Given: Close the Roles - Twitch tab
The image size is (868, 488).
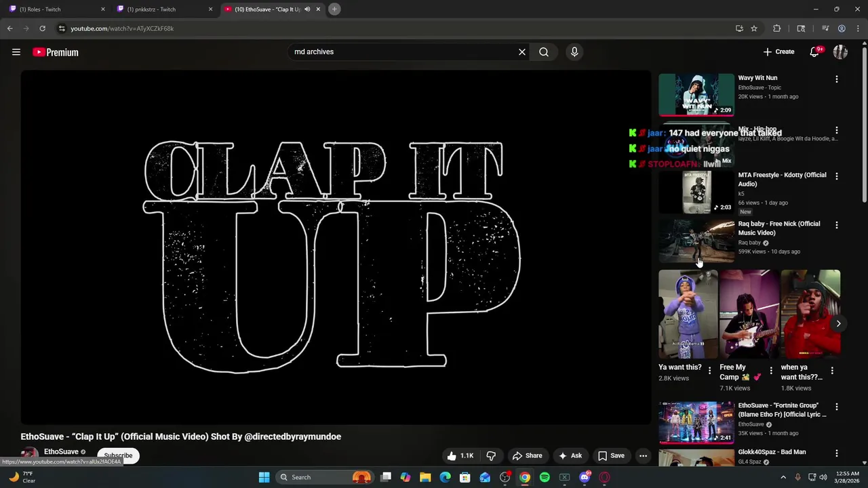Looking at the screenshot, I should 103,9.
